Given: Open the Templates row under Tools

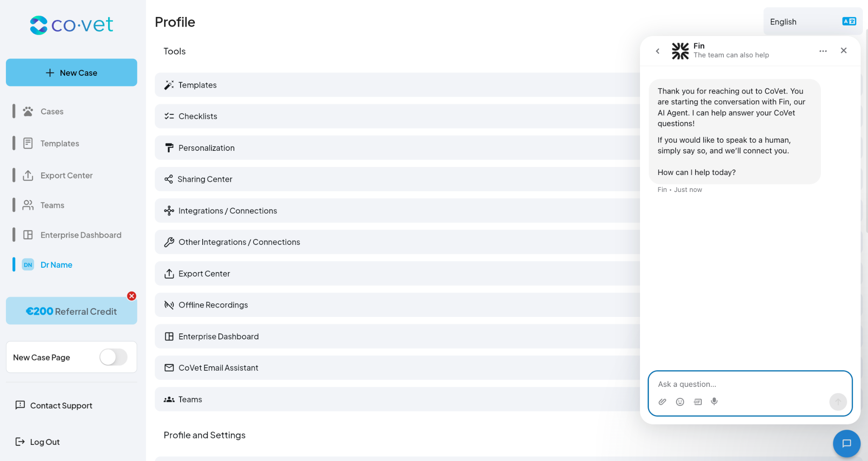Looking at the screenshot, I should pyautogui.click(x=398, y=85).
